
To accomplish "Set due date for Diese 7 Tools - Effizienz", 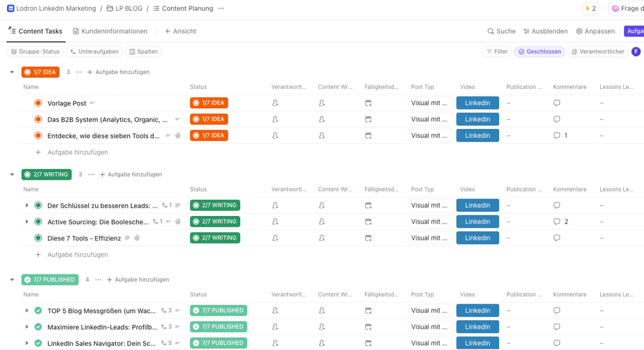I will click(368, 238).
